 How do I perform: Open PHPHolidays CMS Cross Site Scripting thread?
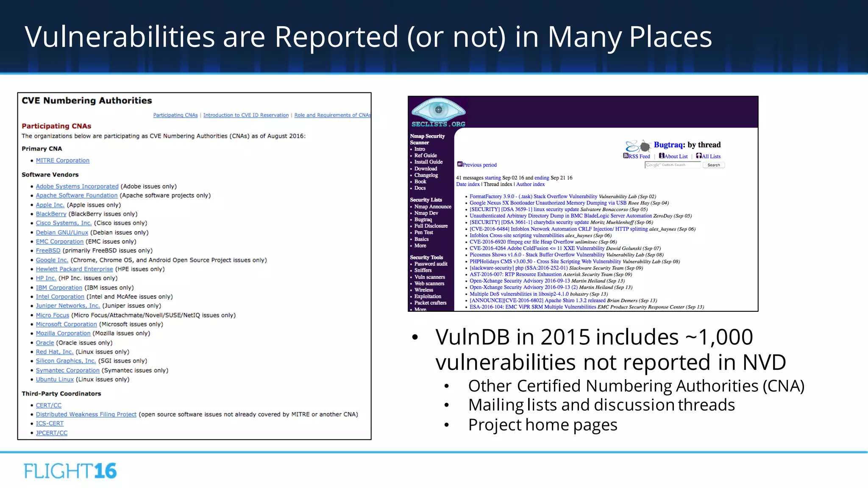(x=545, y=261)
